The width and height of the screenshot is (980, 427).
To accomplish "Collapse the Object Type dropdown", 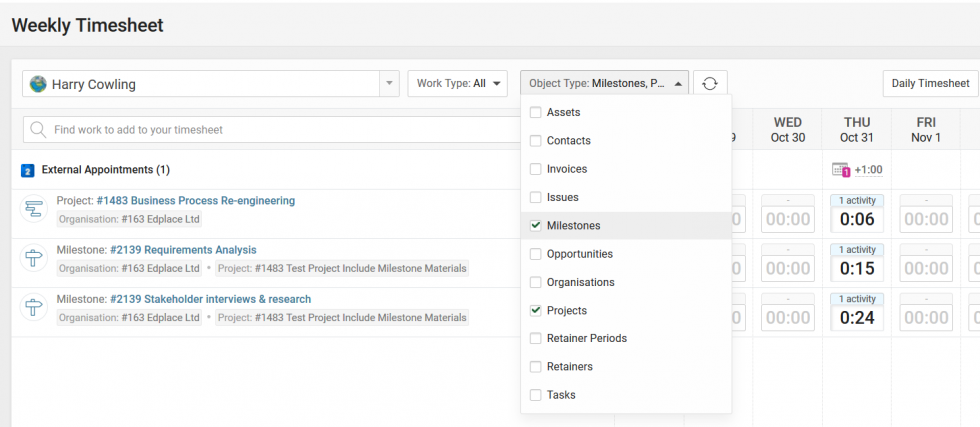I will coord(604,83).
